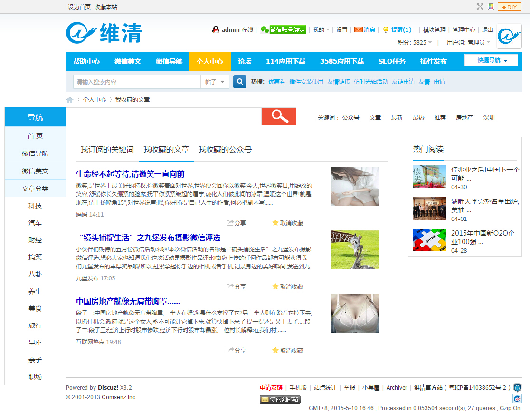Image resolution: width=530 pixels, height=420 pixels.
Task: Click the 订阅到邮箱 envelope button
Action: click(x=280, y=400)
